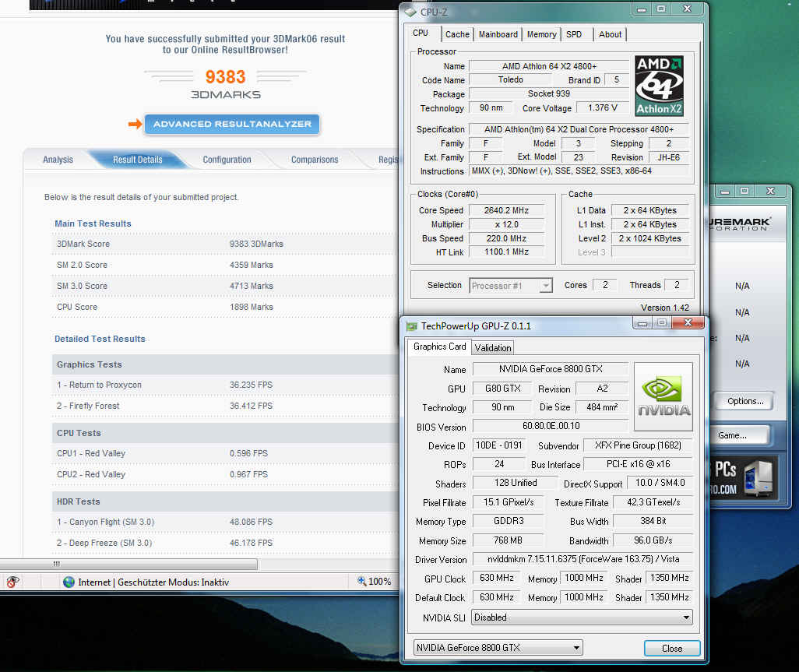Click the SM 3.0 Score value 4713 Marks
Viewport: 799px width, 672px height.
(x=252, y=286)
